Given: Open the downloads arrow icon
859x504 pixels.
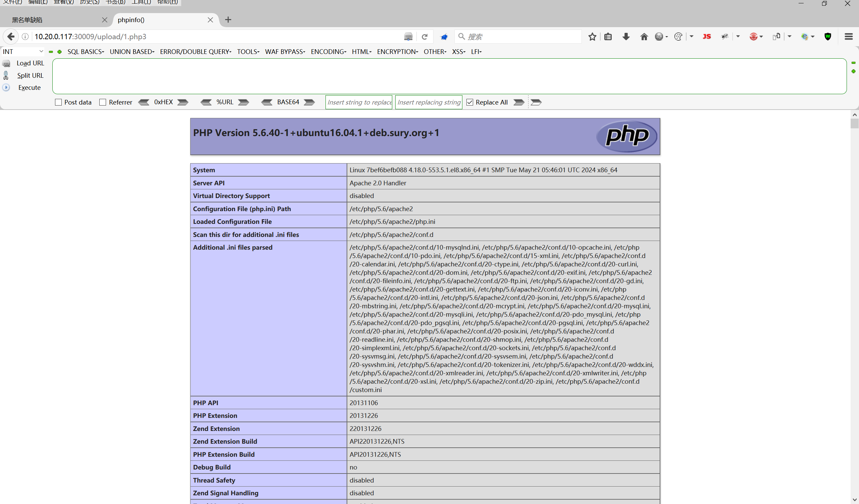Looking at the screenshot, I should tap(626, 37).
